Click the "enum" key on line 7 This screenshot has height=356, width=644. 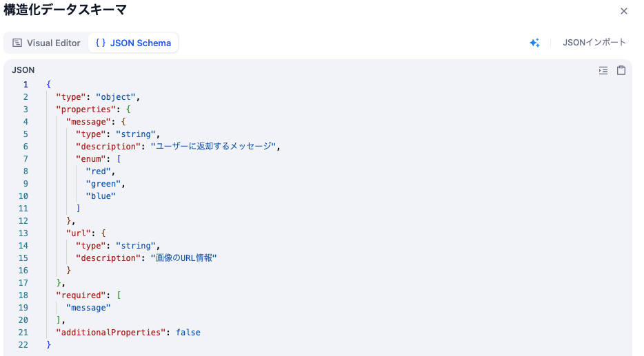(x=91, y=159)
